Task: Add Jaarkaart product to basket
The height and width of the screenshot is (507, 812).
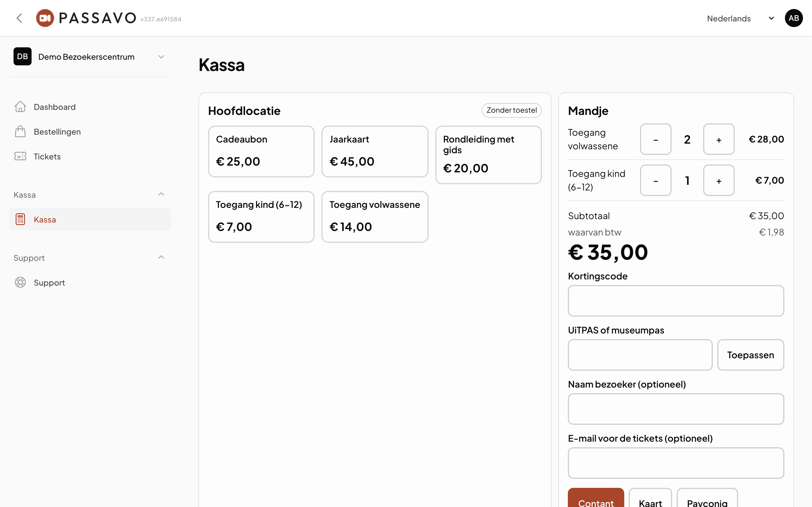Action: coord(375,152)
